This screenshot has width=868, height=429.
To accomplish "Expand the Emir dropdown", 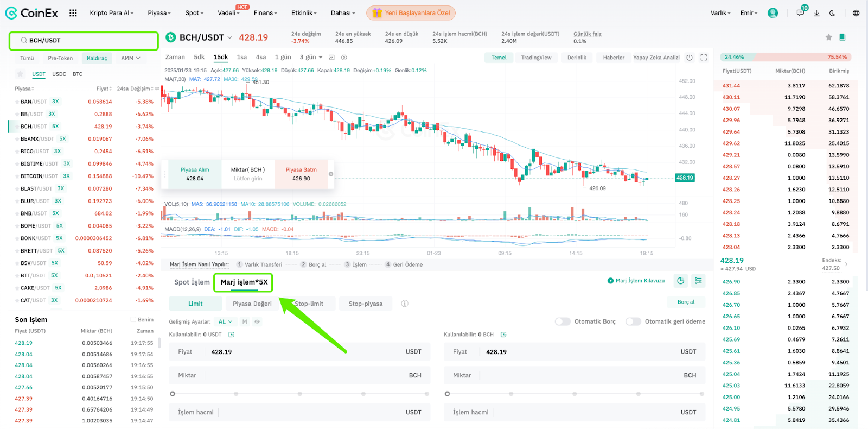I will [749, 12].
